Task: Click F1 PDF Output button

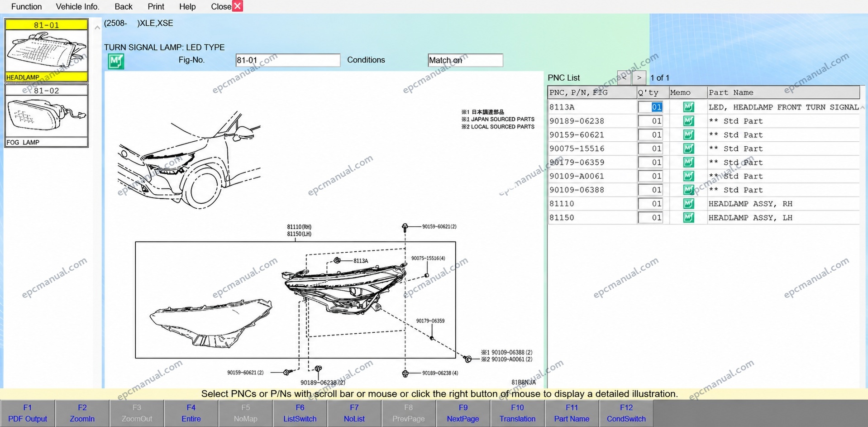Action: pyautogui.click(x=28, y=413)
